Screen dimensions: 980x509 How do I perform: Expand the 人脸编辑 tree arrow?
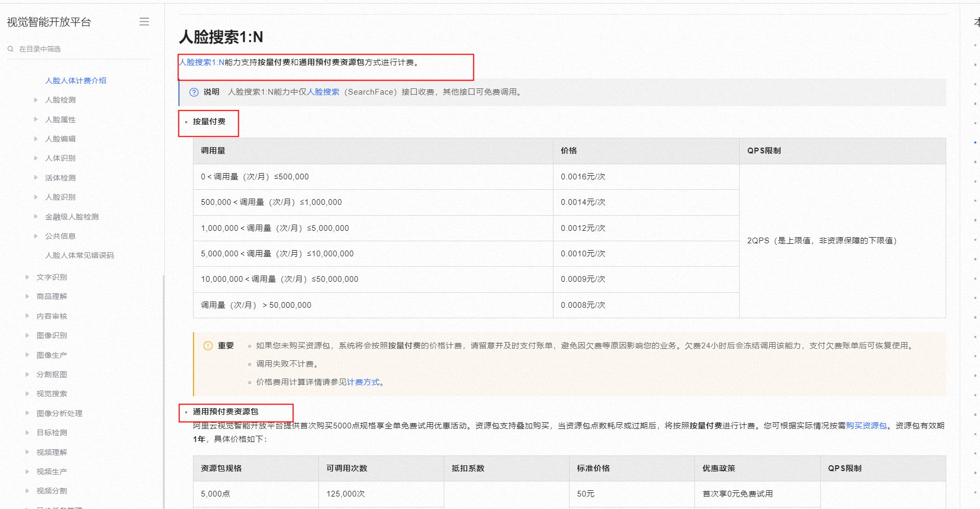click(x=36, y=139)
